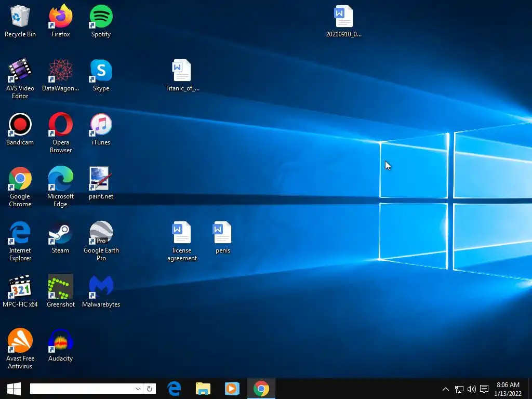Expand the taskbar address bar dropdown
This screenshot has width=532, height=399.
[138, 389]
